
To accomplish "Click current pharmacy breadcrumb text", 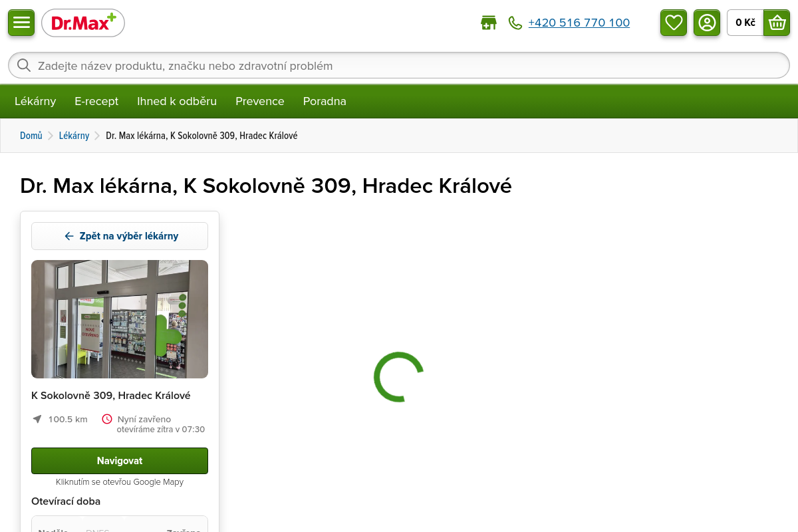I will click(x=201, y=136).
